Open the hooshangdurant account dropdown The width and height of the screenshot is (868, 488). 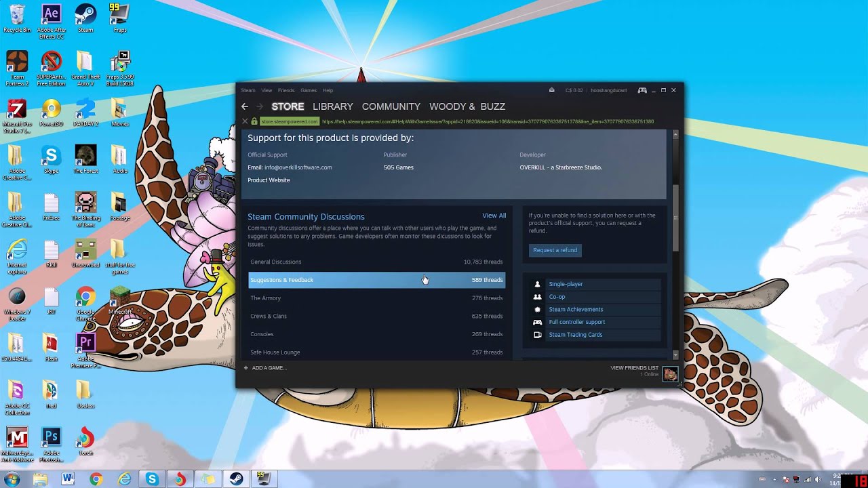click(x=609, y=90)
